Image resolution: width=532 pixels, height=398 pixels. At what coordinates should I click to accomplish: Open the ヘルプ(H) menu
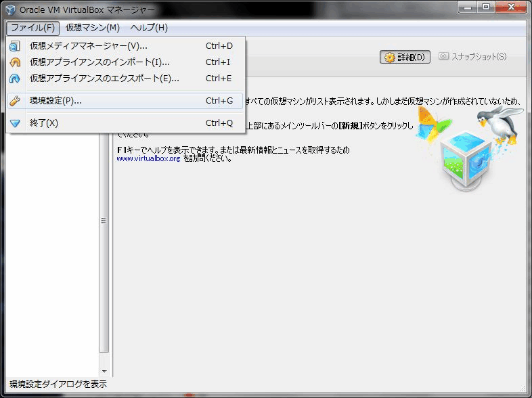pyautogui.click(x=149, y=28)
